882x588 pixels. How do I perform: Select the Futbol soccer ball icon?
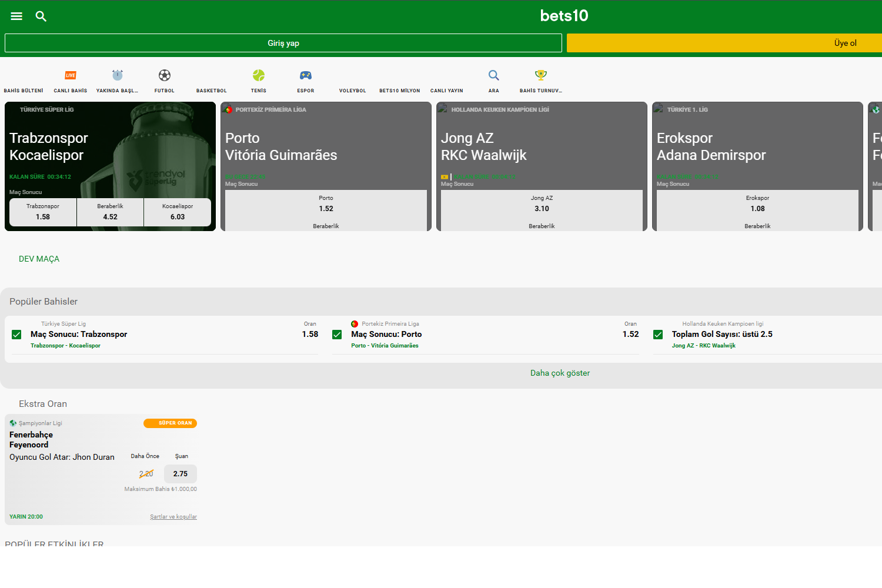tap(165, 76)
